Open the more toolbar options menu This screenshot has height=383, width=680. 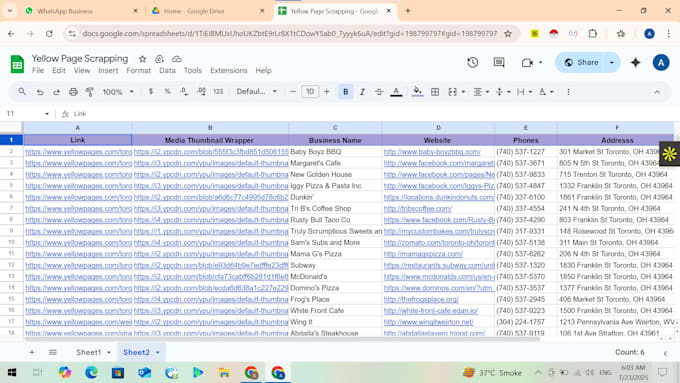click(x=569, y=92)
